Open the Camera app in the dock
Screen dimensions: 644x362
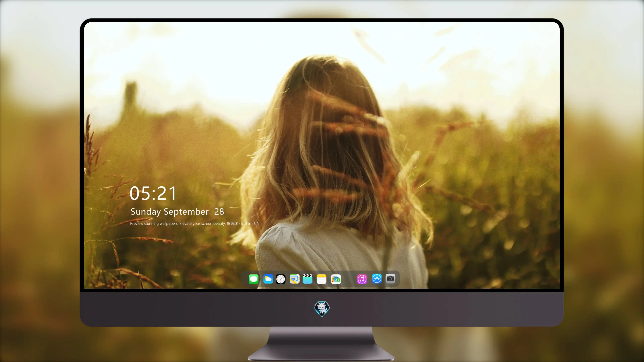pos(390,279)
